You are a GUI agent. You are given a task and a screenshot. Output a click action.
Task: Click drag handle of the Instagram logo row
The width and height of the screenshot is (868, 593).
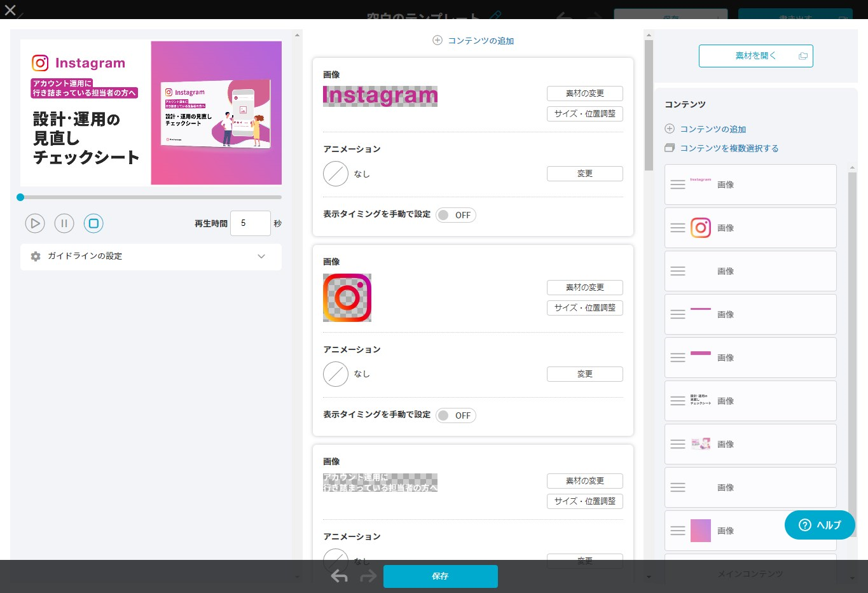pos(678,228)
